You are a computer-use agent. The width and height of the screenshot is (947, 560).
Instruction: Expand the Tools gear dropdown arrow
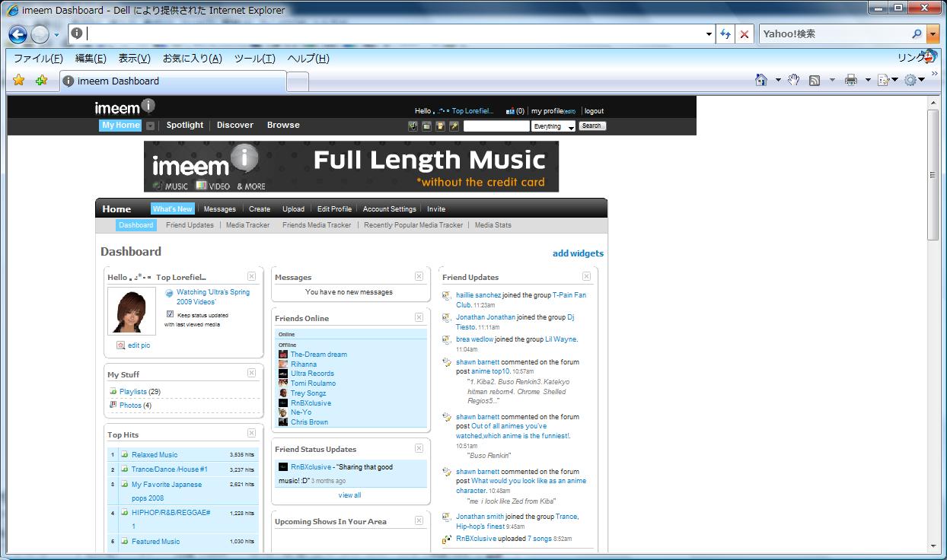point(921,80)
